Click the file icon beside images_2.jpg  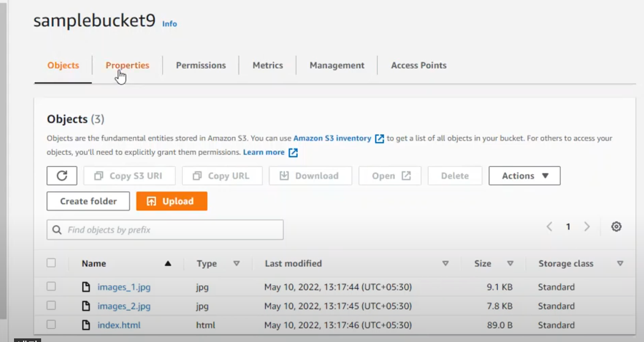click(86, 306)
